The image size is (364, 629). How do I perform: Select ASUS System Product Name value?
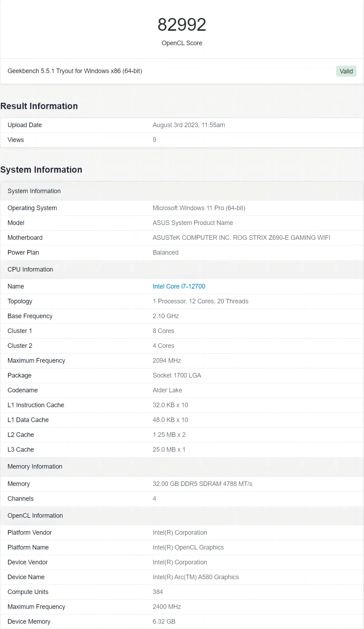click(193, 223)
